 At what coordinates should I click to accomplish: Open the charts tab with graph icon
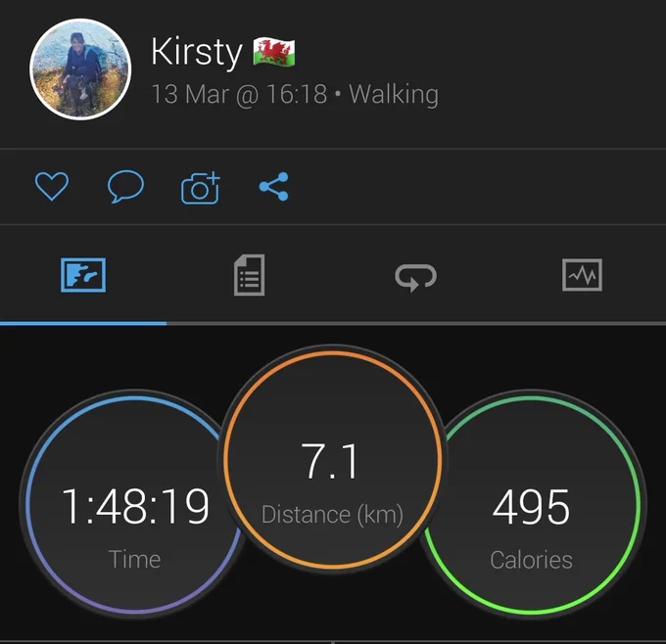pyautogui.click(x=582, y=275)
